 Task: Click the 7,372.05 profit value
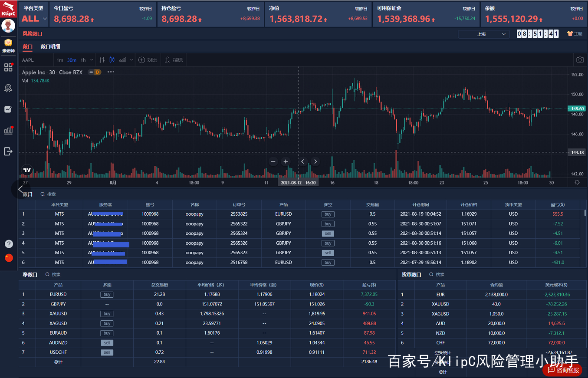369,294
